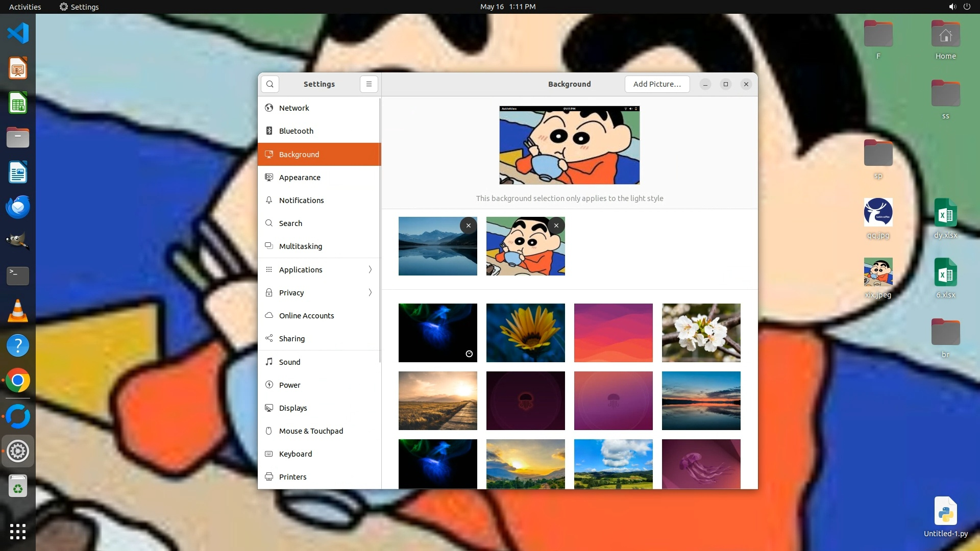This screenshot has height=551, width=980.
Task: Open Visual Studio Code from the dock
Action: click(18, 34)
